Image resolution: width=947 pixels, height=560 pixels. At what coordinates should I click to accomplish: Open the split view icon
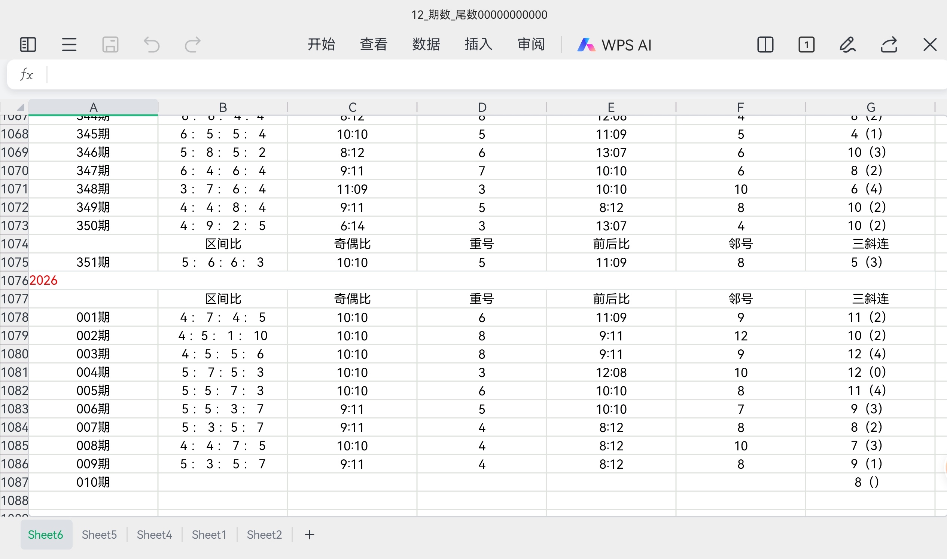[x=765, y=45]
